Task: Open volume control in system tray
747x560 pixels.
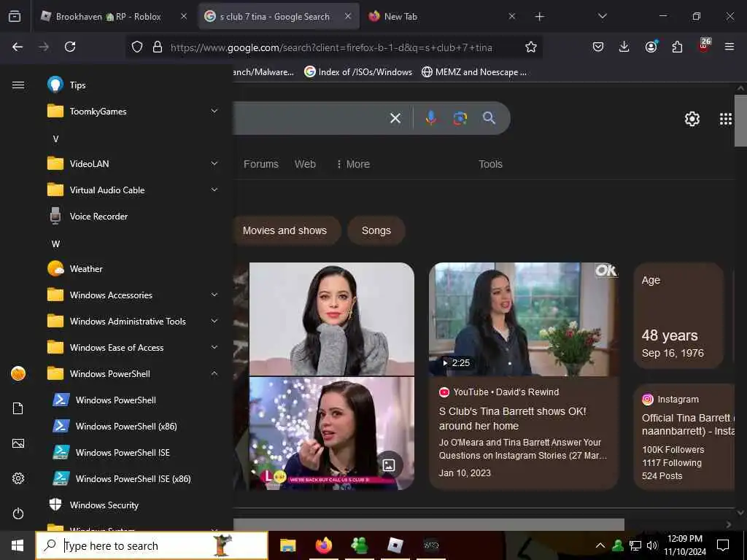Action: tap(651, 545)
